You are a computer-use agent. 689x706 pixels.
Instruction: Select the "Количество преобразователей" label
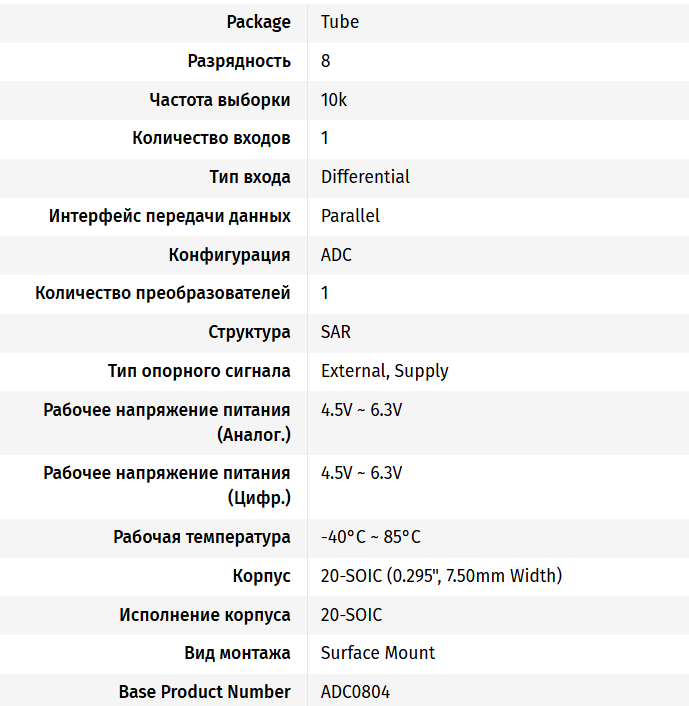(163, 293)
